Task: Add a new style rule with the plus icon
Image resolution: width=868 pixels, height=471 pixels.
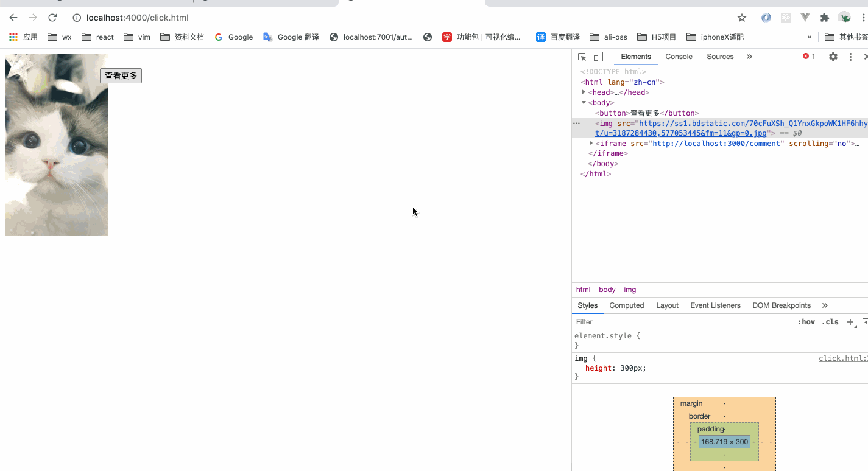Action: (850, 321)
